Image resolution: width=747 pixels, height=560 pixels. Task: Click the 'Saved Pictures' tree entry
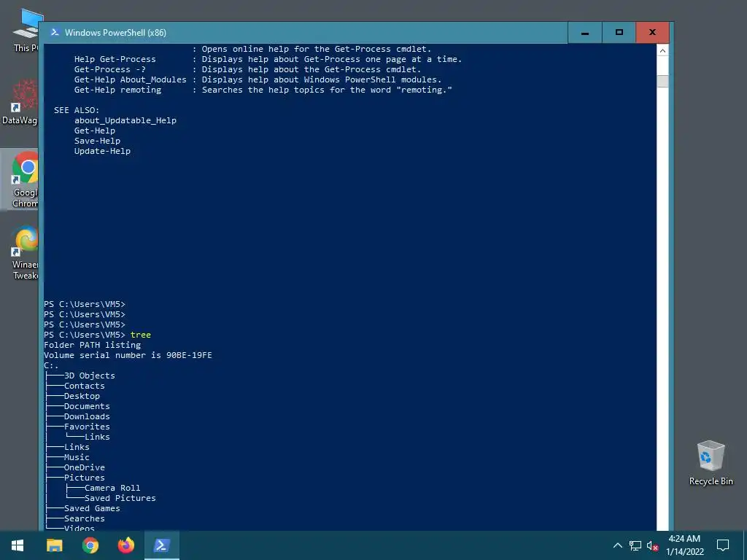pyautogui.click(x=120, y=498)
